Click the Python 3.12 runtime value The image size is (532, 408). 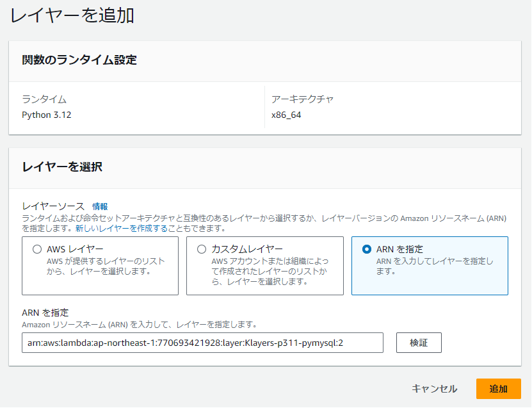coord(47,115)
